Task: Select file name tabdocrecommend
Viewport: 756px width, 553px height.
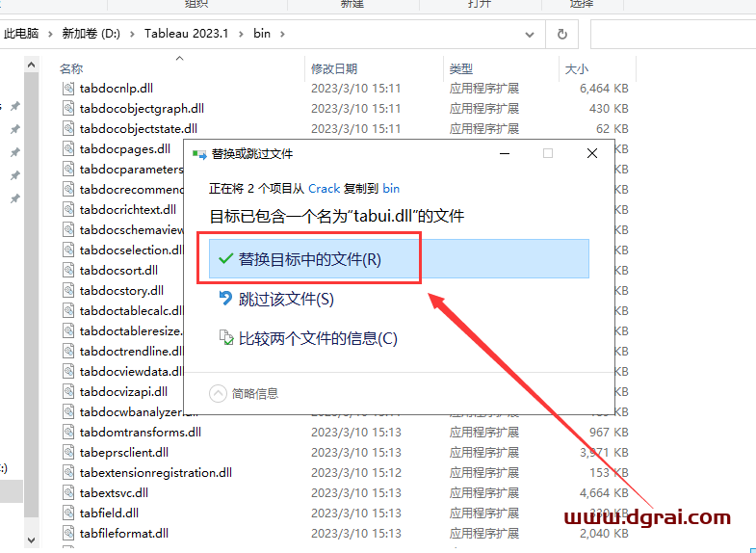Action: point(131,190)
